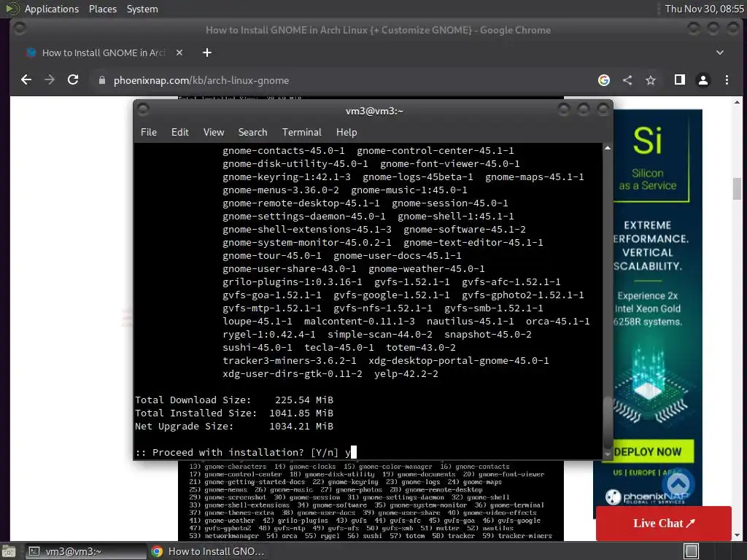Bookmark this page with the star
This screenshot has width=747, height=560.
[x=651, y=80]
